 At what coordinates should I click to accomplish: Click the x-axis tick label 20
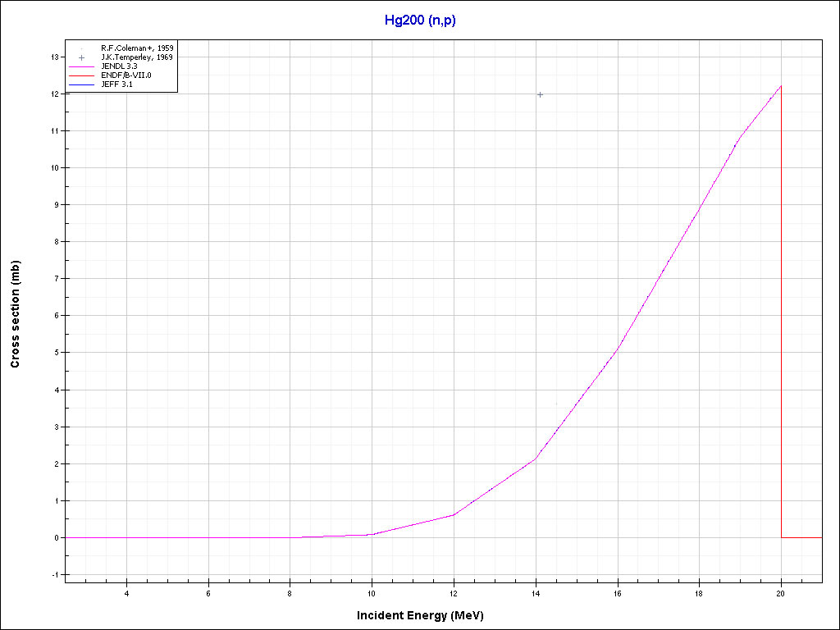click(x=781, y=593)
